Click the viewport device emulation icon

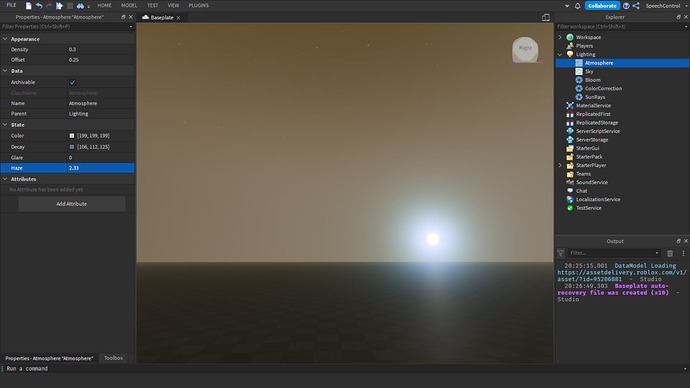click(546, 18)
